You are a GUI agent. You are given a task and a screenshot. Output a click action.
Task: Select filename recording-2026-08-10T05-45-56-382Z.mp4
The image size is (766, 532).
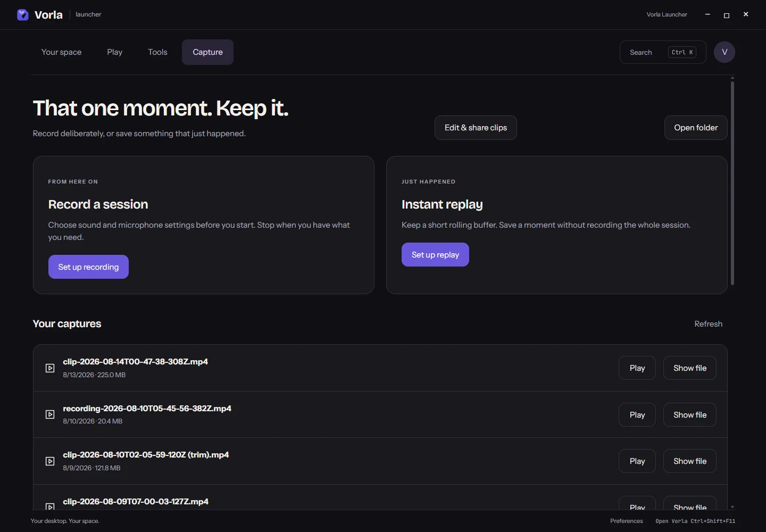click(147, 409)
